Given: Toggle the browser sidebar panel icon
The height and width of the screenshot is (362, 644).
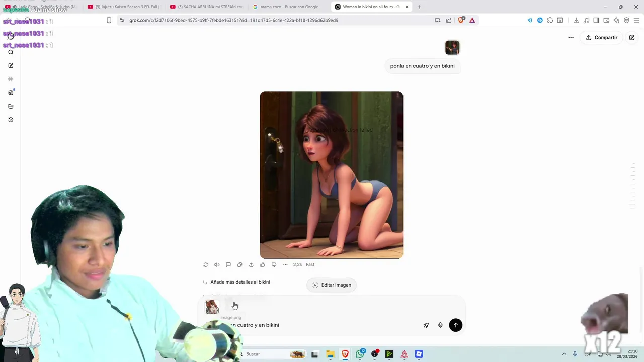Looking at the screenshot, I should (x=596, y=20).
